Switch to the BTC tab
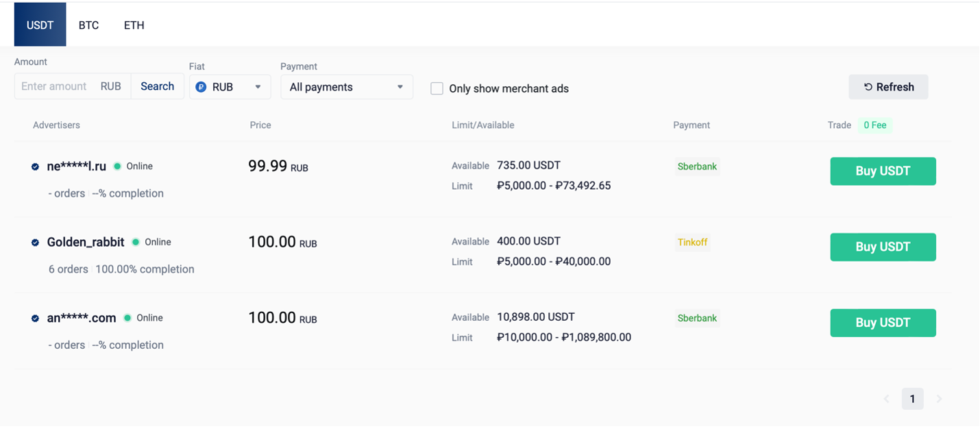Screen dimensions: 980x429 pos(88,25)
